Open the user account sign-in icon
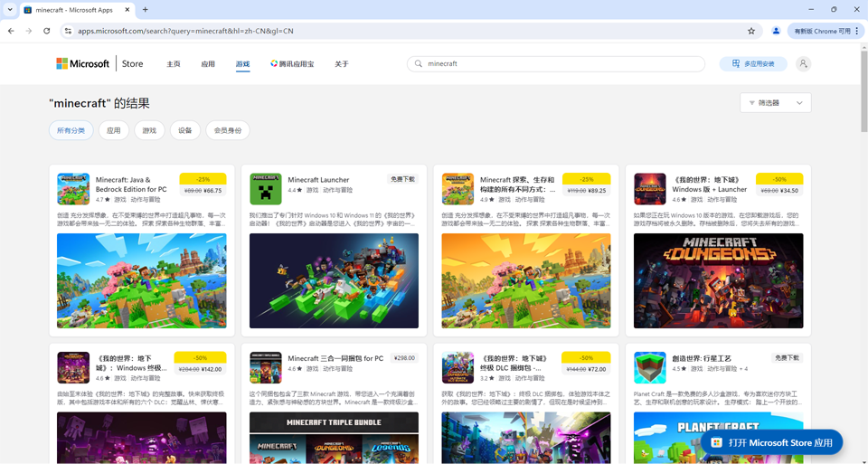This screenshot has height=464, width=868. [x=803, y=64]
